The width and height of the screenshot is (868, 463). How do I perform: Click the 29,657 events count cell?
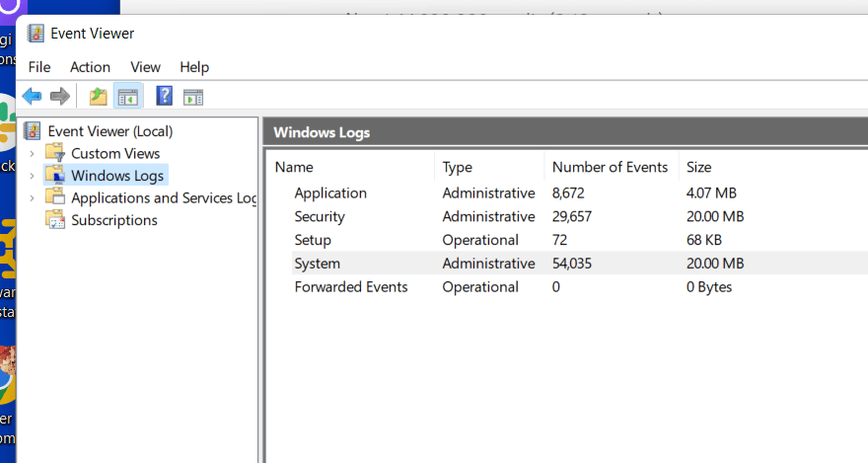pyautogui.click(x=572, y=216)
